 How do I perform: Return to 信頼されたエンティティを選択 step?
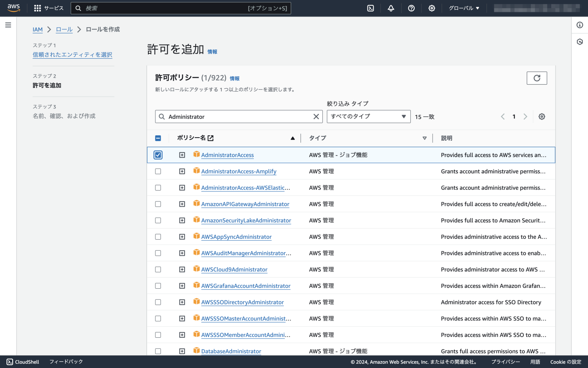point(73,55)
